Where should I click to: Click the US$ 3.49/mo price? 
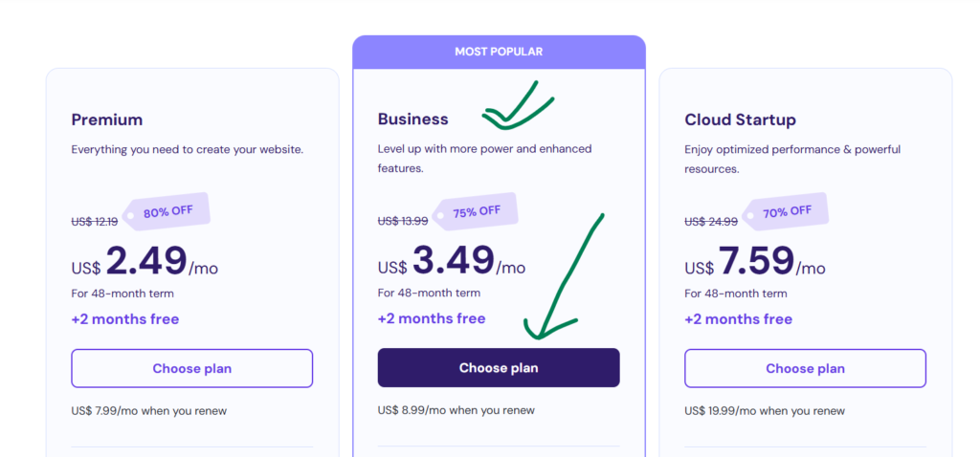tap(452, 263)
